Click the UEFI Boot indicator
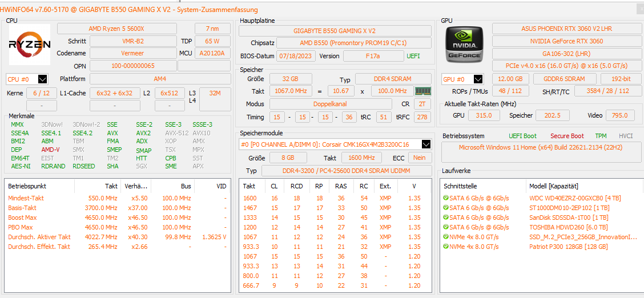Image resolution: width=644 pixels, height=298 pixels. 522,136
